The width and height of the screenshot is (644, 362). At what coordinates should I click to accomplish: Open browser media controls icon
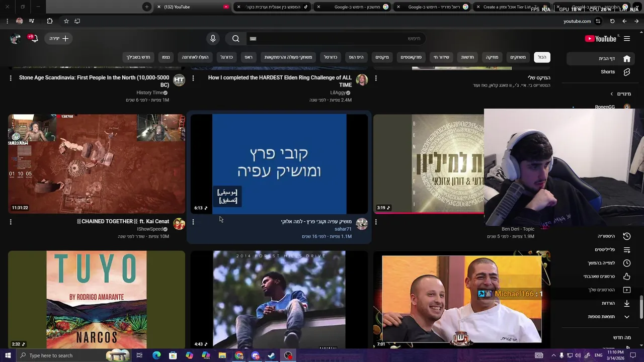pos(32,21)
